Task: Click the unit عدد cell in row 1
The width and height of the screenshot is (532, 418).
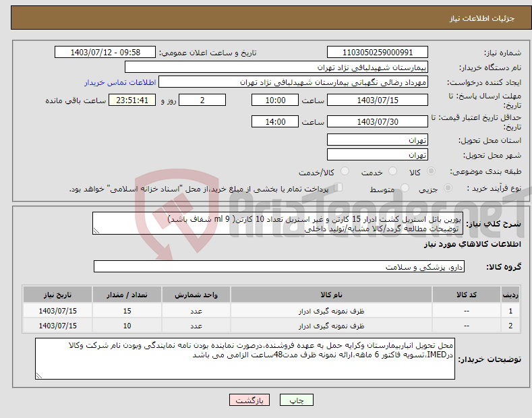Action: (x=196, y=311)
